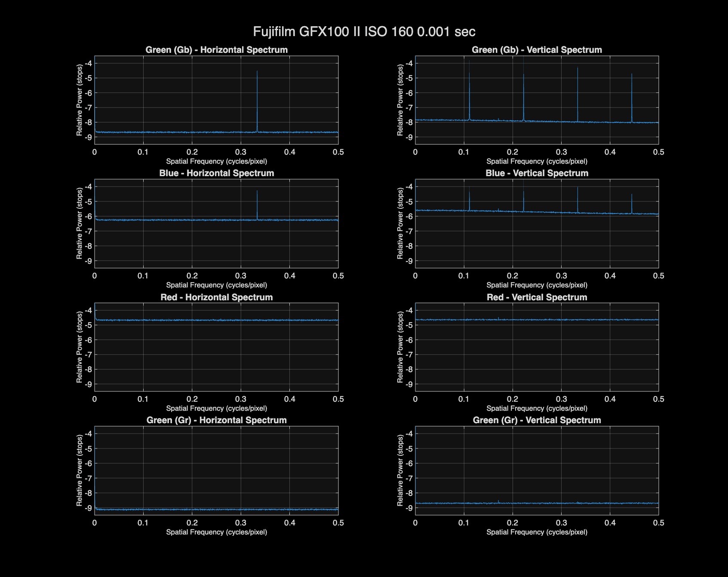
Task: Click the y-axis label of Blue Vertical Spectrum
Action: pyautogui.click(x=400, y=223)
